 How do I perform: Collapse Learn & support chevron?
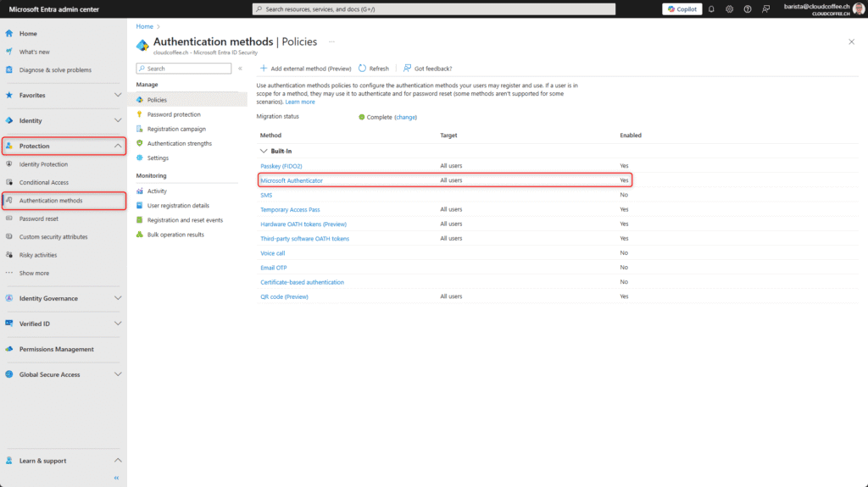coord(118,461)
